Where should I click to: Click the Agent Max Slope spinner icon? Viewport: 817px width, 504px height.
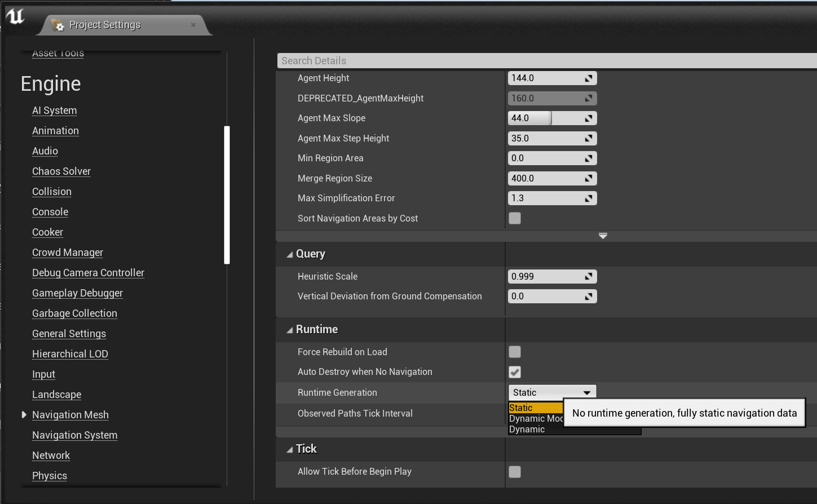pos(588,118)
